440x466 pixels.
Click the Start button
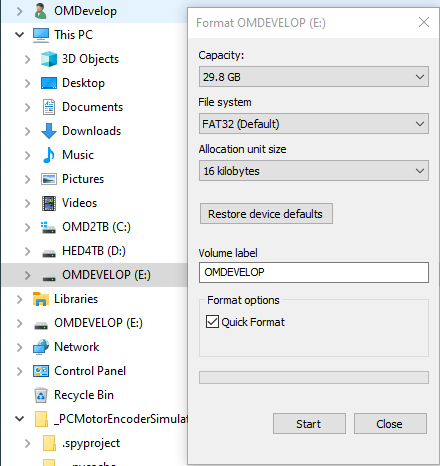(x=309, y=424)
